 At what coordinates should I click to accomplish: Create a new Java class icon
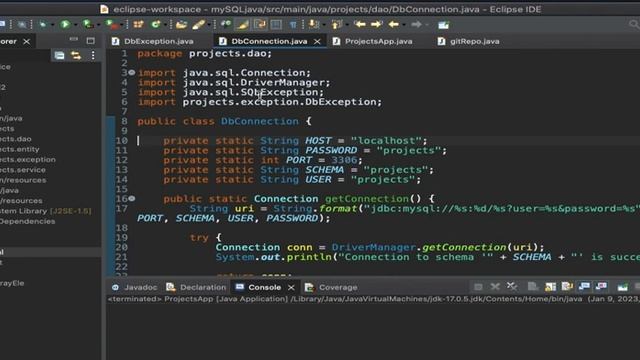click(156, 24)
